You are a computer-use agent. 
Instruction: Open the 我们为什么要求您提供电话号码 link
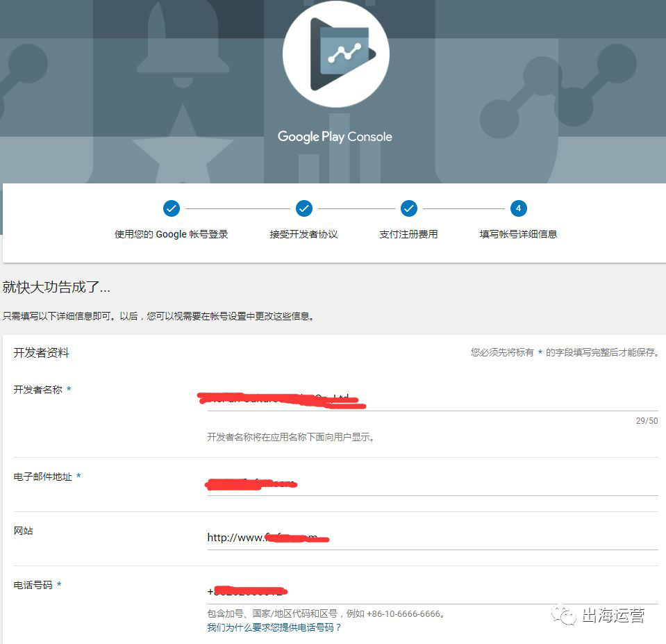274,627
